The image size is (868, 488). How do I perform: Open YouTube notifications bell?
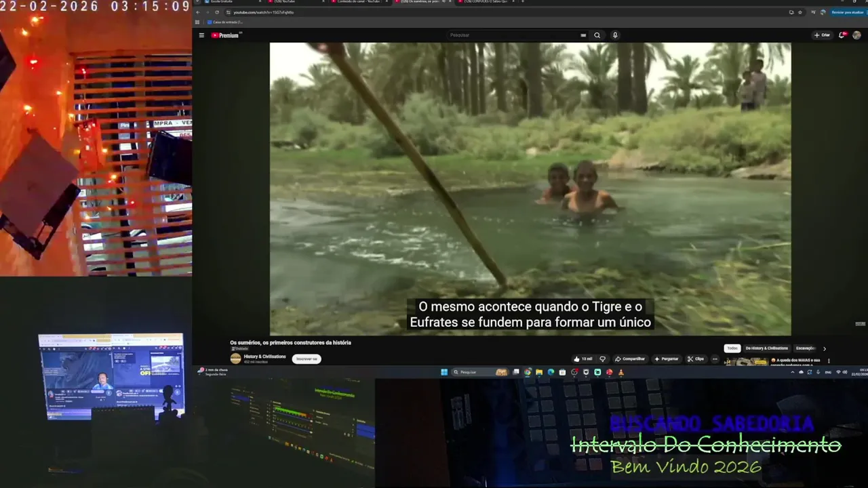coord(842,35)
